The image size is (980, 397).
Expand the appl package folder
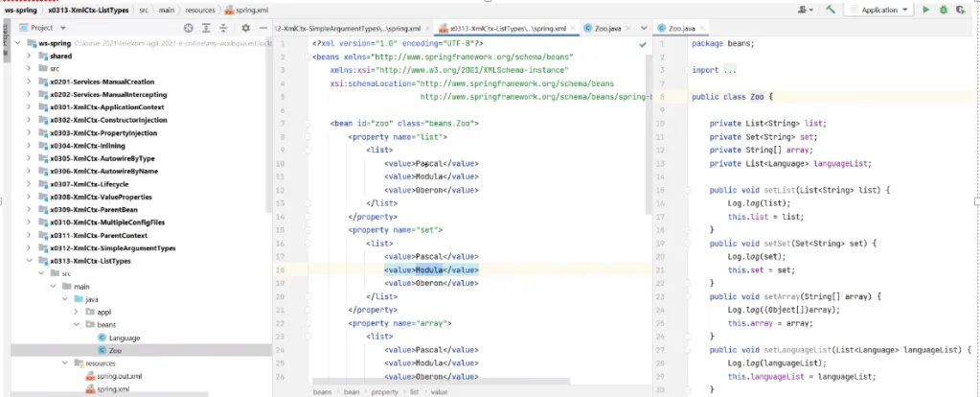point(76,312)
